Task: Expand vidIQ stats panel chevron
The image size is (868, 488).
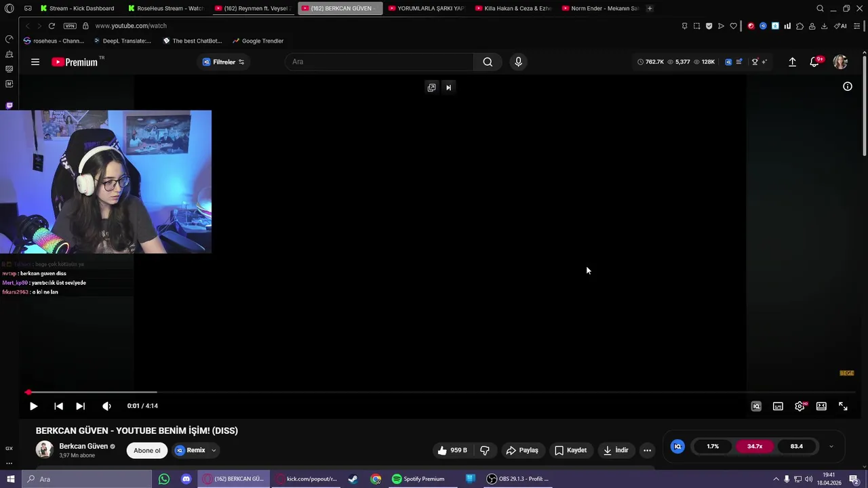Action: tap(831, 447)
